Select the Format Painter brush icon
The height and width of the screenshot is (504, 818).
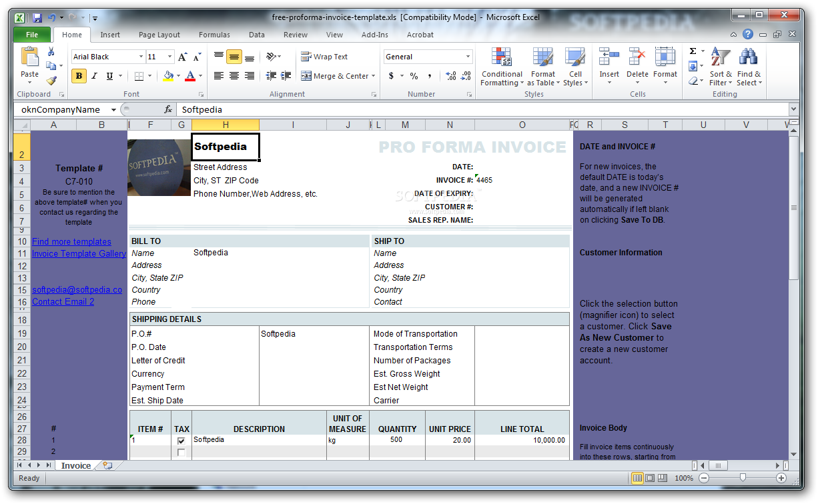(x=51, y=80)
